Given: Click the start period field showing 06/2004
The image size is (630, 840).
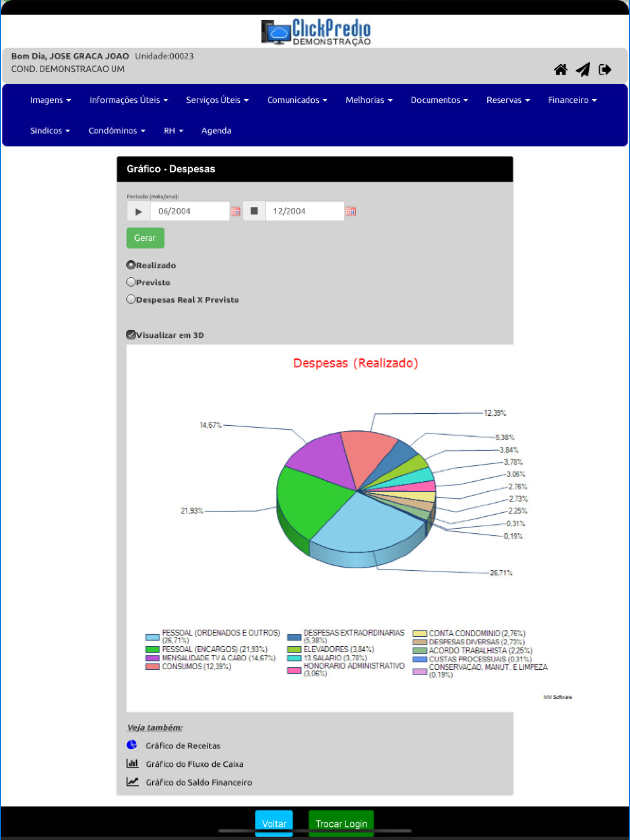Looking at the screenshot, I should point(190,211).
